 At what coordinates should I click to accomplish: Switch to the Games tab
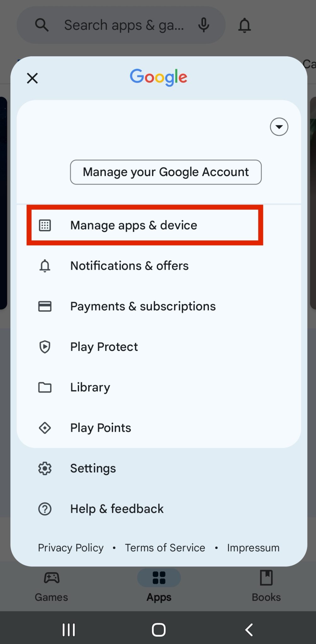[51, 587]
